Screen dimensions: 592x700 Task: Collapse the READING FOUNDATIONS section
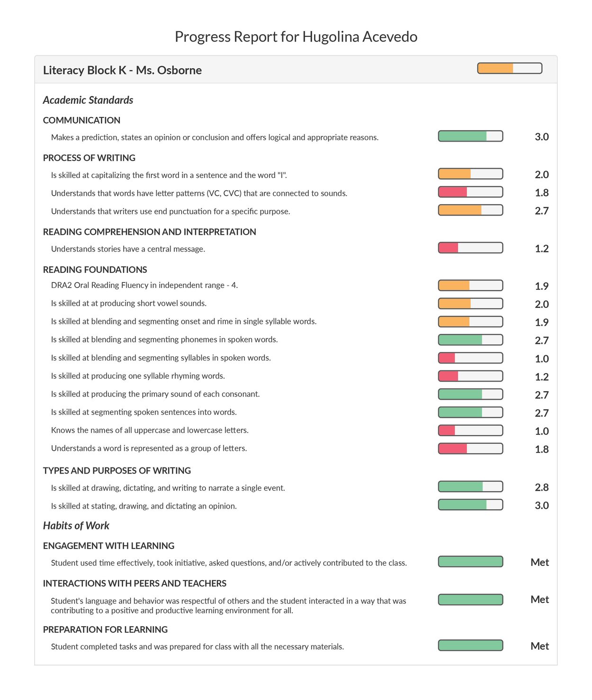tap(95, 269)
